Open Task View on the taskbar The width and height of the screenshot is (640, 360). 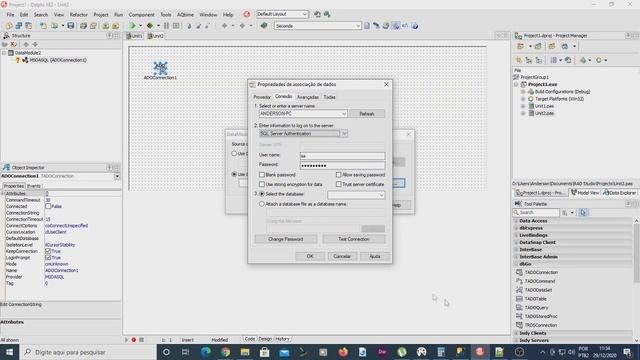coord(185,352)
